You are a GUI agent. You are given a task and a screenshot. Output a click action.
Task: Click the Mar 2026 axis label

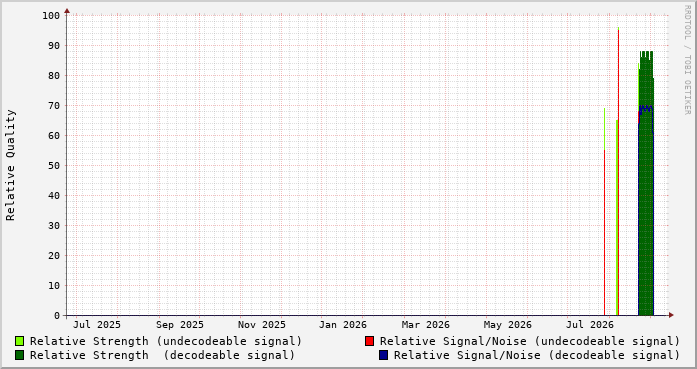pos(426,325)
